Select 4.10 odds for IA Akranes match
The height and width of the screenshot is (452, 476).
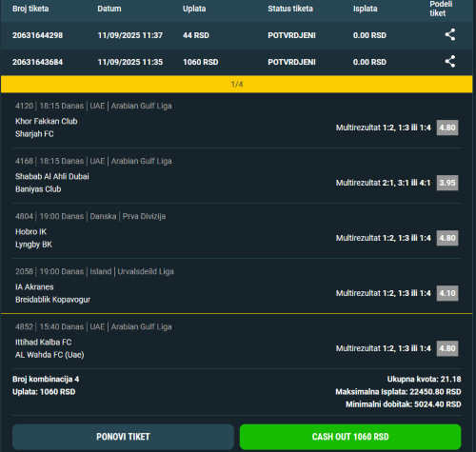coord(447,293)
